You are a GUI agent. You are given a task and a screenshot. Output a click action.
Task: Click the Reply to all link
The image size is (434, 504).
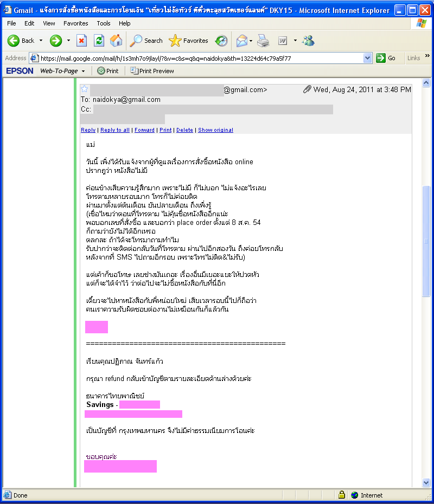click(115, 130)
